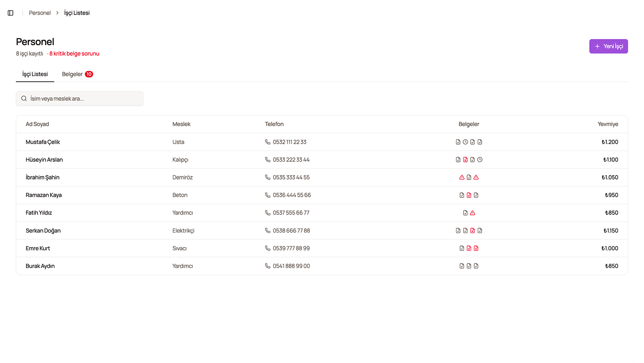Open the clock document icon for Hüseyin Arslan
Screen dimensions: 644x363
[480, 160]
